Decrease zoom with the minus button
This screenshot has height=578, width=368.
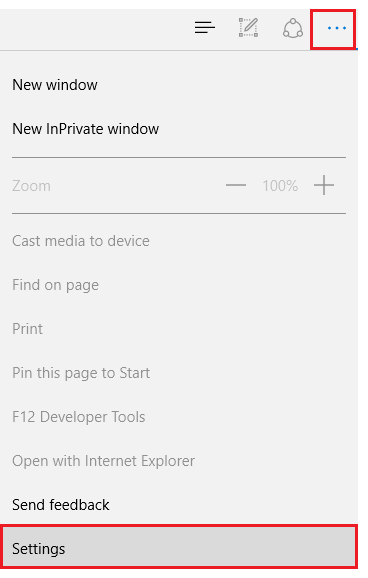tap(236, 185)
